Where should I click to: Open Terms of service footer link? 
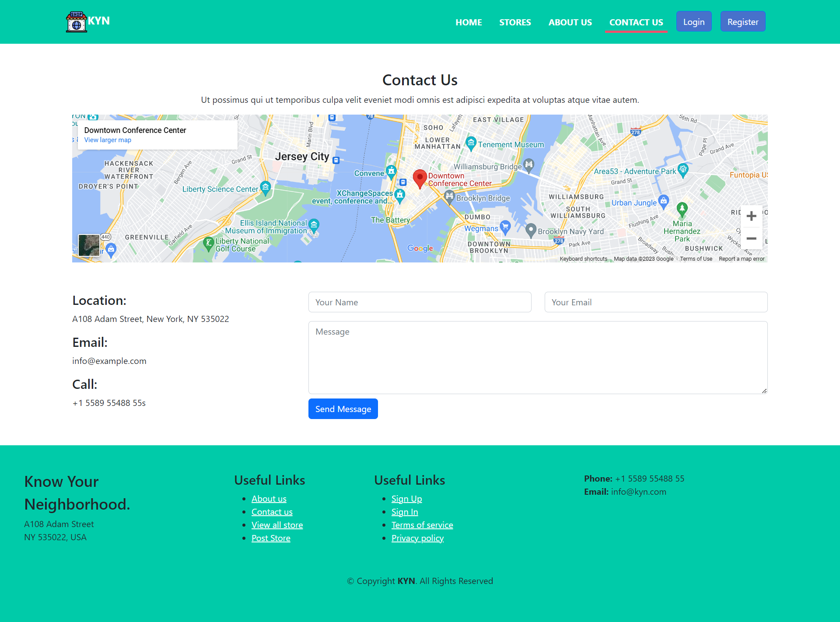(x=422, y=525)
